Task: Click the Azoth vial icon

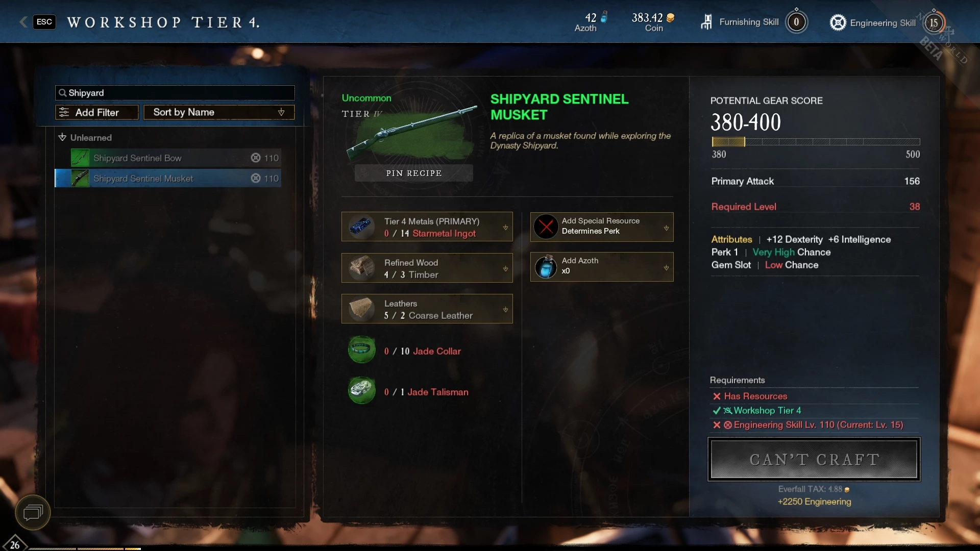Action: 546,267
